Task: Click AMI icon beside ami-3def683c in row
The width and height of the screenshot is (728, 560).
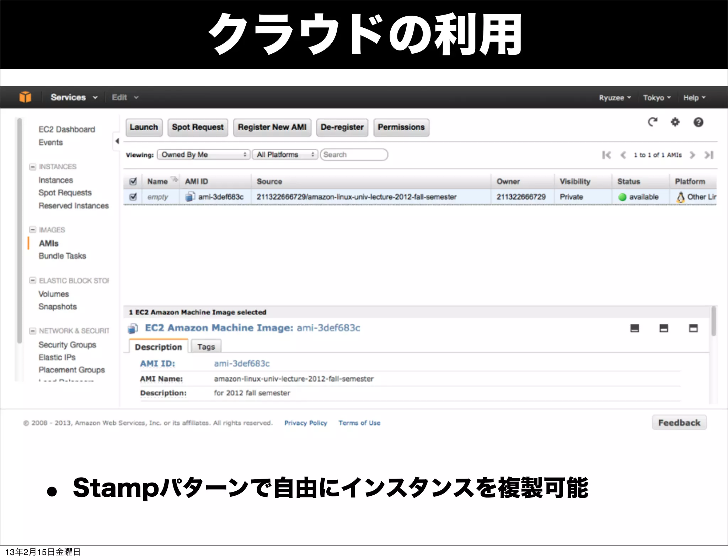Action: (x=190, y=196)
